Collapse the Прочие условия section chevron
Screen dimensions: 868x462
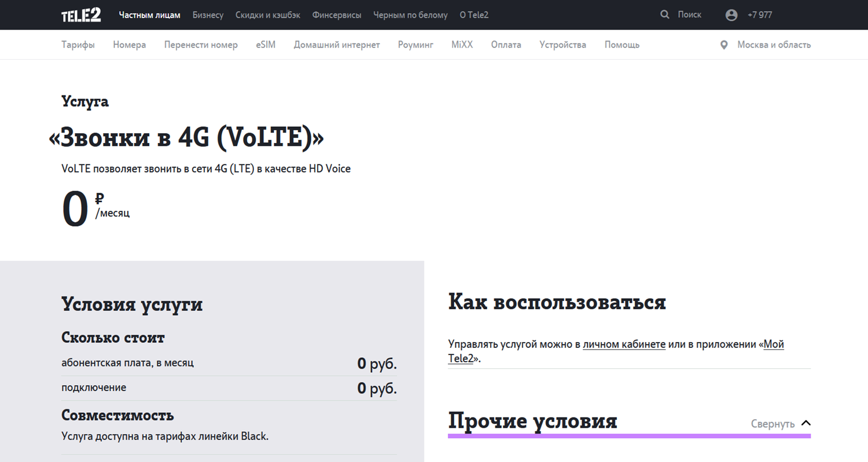(806, 423)
